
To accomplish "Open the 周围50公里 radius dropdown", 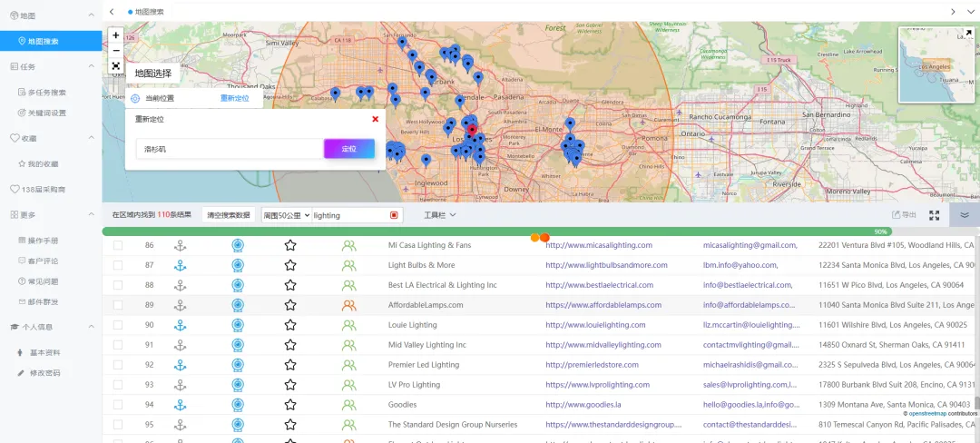I will (286, 215).
